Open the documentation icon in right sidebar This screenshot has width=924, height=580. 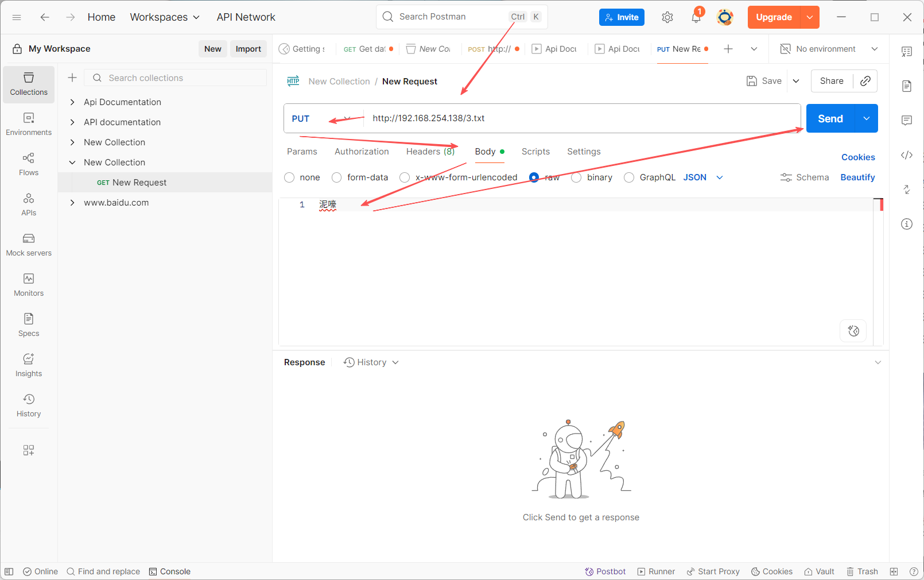(907, 86)
